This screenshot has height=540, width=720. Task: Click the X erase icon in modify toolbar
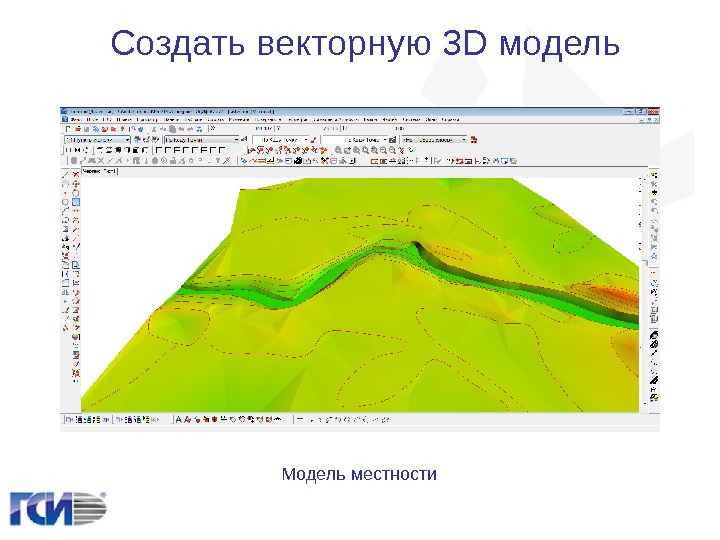point(101,161)
